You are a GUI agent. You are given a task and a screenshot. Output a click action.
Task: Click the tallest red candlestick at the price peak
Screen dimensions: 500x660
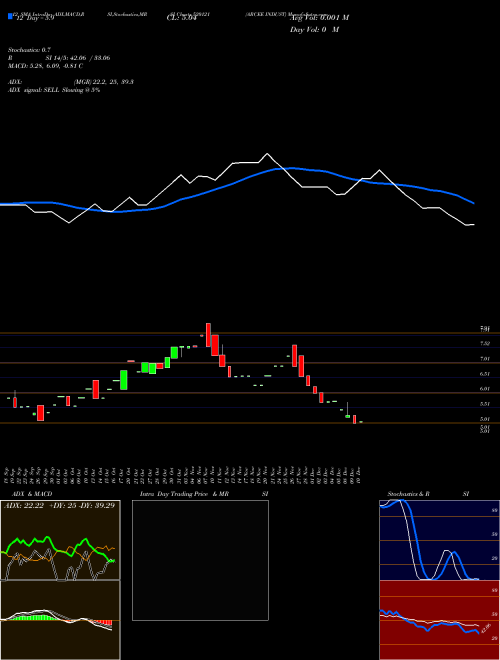(208, 335)
